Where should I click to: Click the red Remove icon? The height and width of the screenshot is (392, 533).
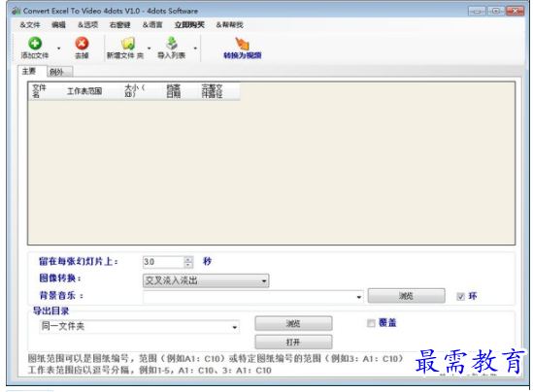pos(82,44)
